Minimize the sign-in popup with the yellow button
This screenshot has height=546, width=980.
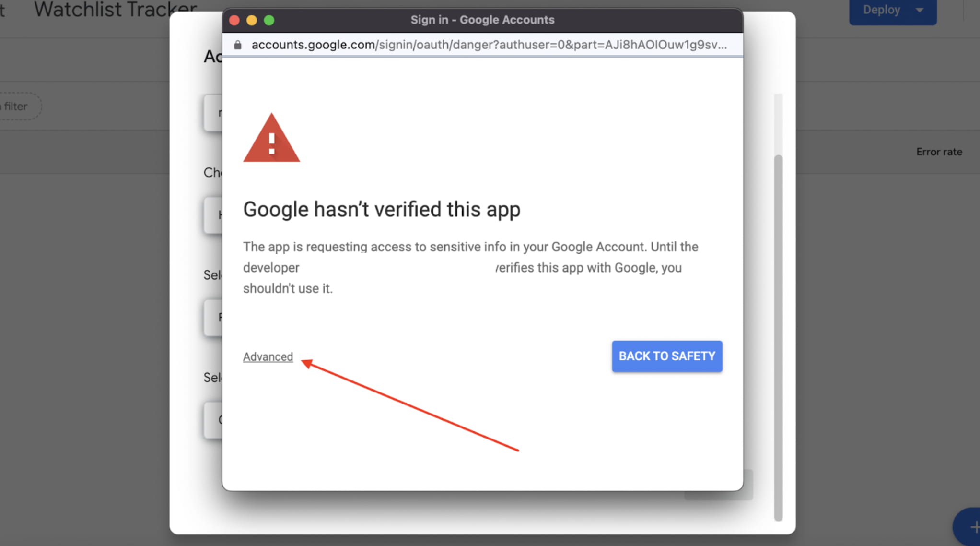click(x=252, y=20)
